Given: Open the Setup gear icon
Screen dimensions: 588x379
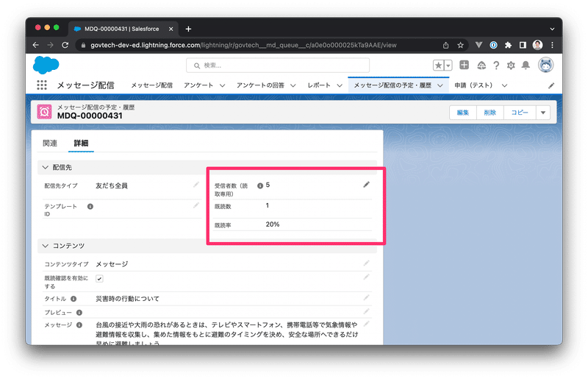Looking at the screenshot, I should coord(511,65).
